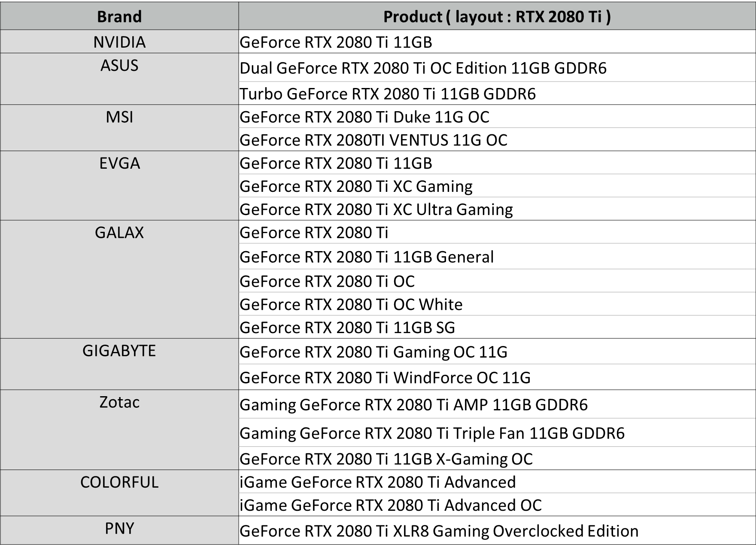Click the MSI brand cell
This screenshot has width=756, height=552.
tap(119, 128)
